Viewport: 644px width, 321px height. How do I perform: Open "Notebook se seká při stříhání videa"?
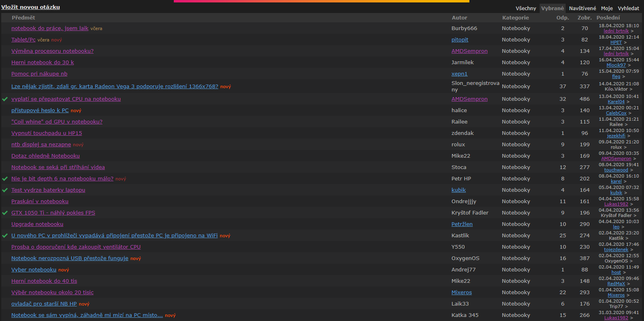58,167
